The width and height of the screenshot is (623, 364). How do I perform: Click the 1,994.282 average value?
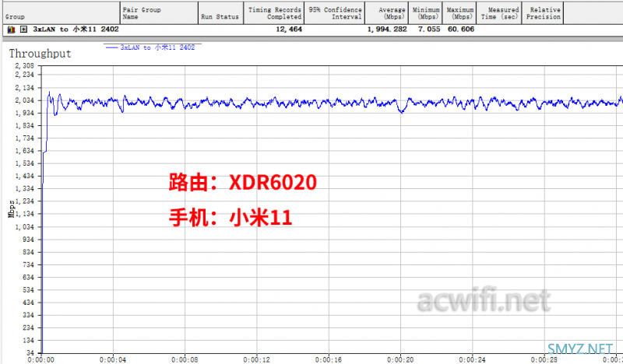387,30
